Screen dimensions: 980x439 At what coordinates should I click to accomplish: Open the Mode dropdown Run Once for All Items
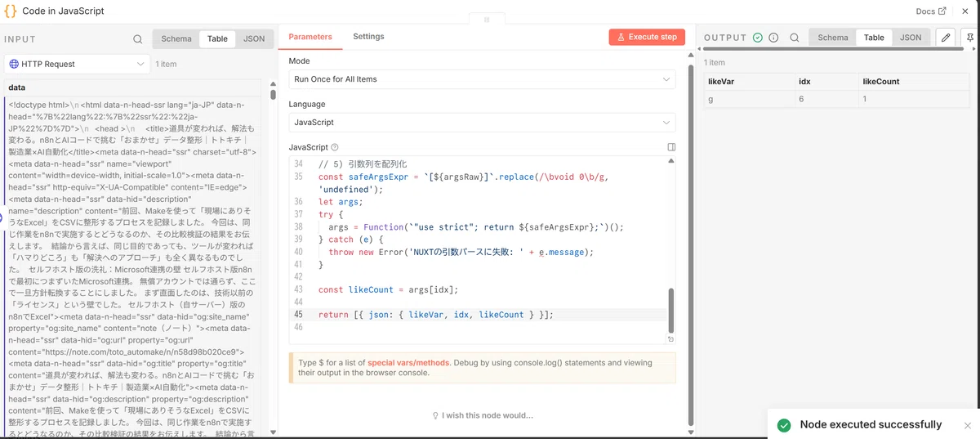pyautogui.click(x=482, y=79)
